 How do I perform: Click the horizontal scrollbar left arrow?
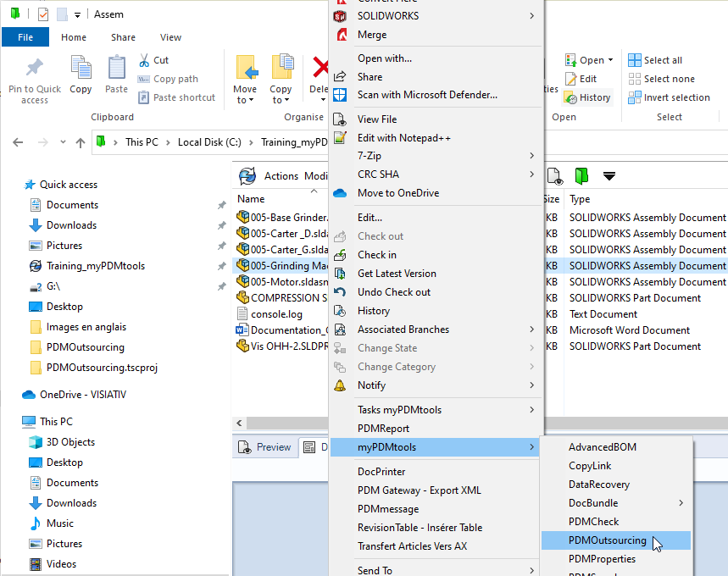coord(240,423)
